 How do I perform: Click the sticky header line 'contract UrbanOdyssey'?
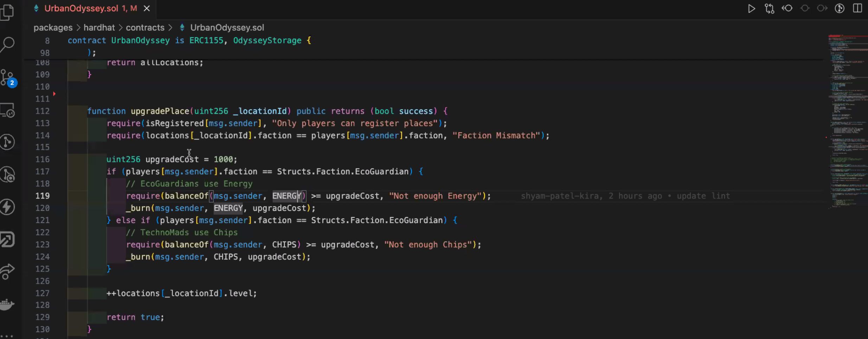click(189, 41)
